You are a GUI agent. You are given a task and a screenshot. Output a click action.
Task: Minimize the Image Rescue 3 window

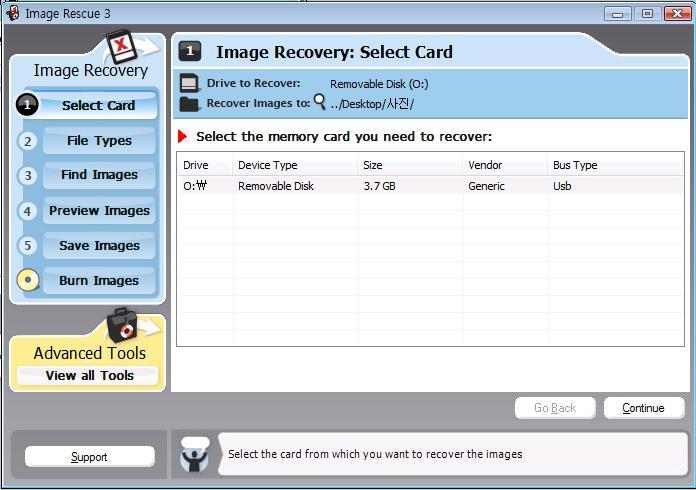617,14
